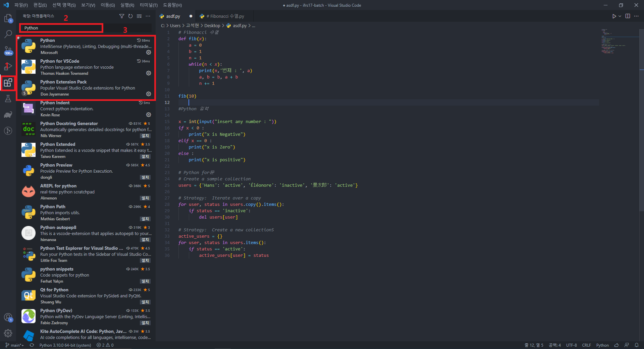The height and width of the screenshot is (349, 644).
Task: Select Users in the breadcrumb path
Action: point(175,26)
